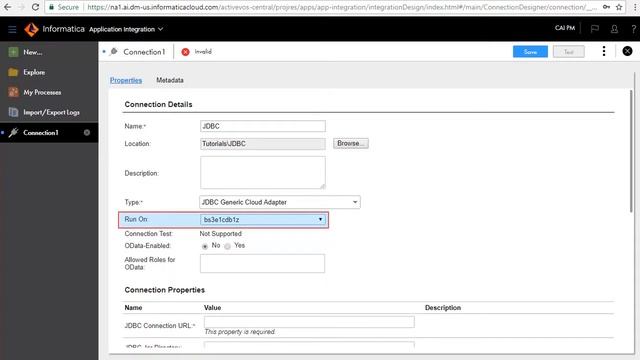Open the hamburger navigation menu

tap(12, 29)
